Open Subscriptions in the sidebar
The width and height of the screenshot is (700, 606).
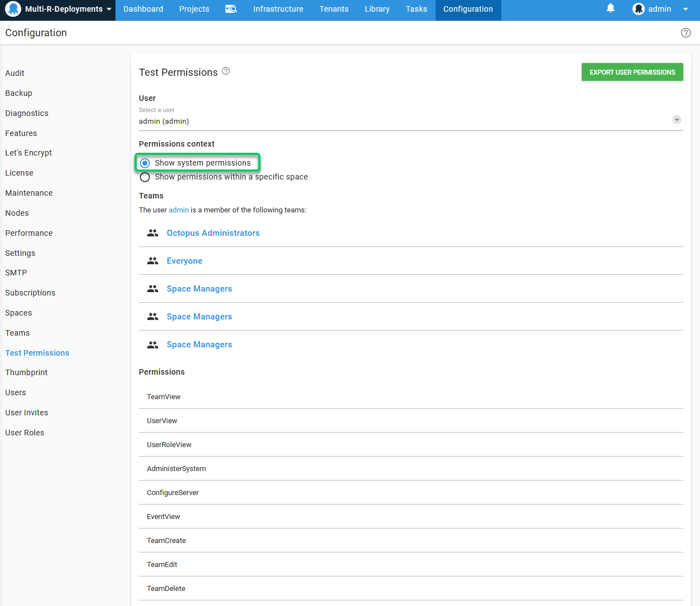click(30, 293)
